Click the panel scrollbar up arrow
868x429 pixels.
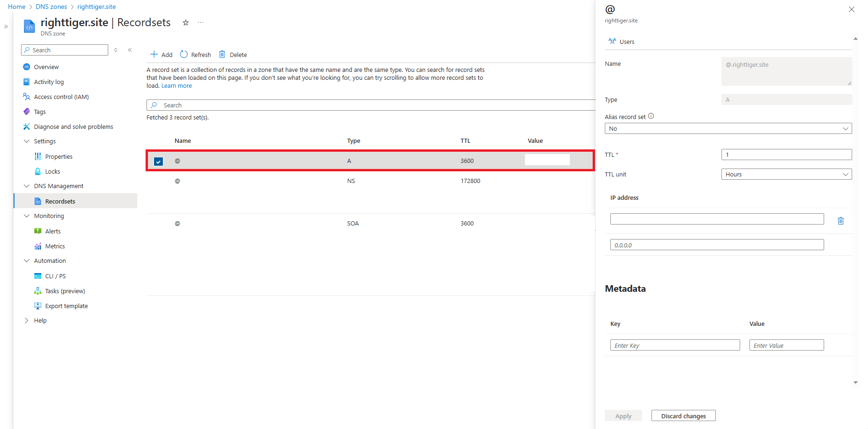click(x=855, y=39)
